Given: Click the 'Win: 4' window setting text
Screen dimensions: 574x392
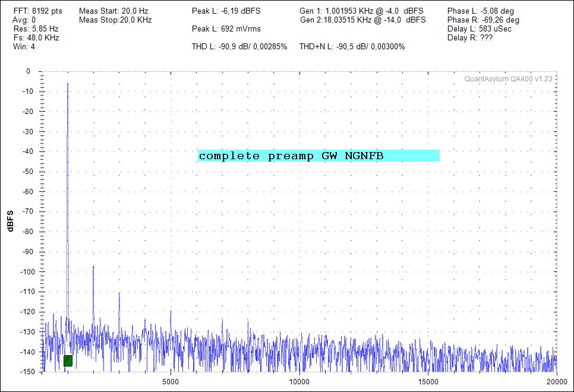Looking at the screenshot, I should point(24,46).
